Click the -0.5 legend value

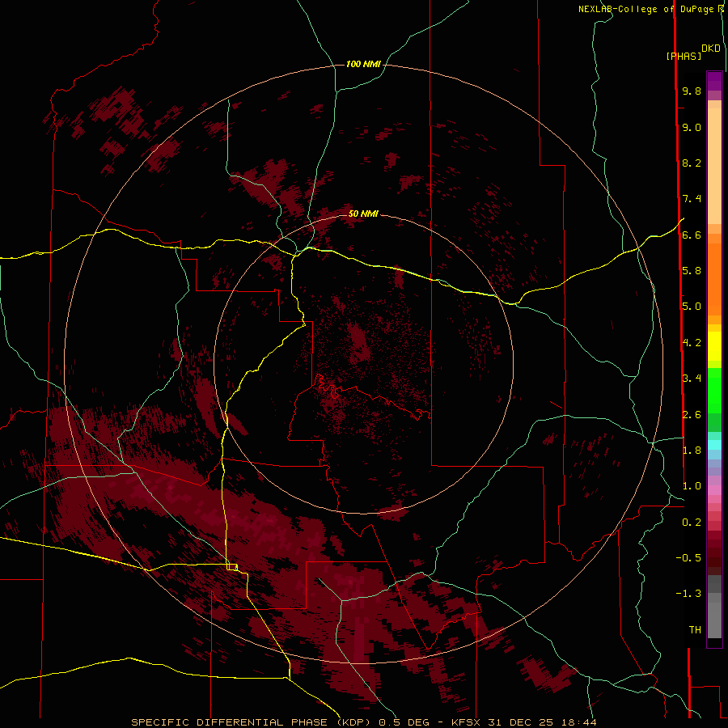click(x=688, y=558)
